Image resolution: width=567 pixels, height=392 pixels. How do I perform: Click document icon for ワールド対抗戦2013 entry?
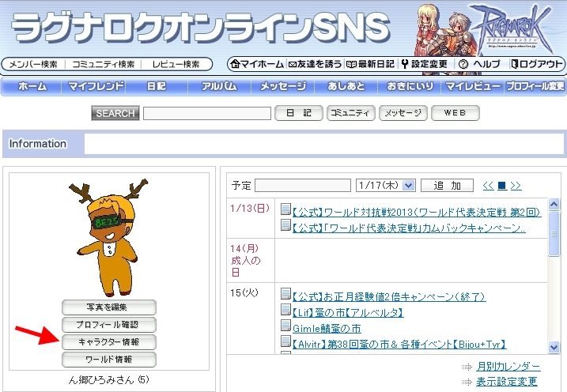(285, 209)
